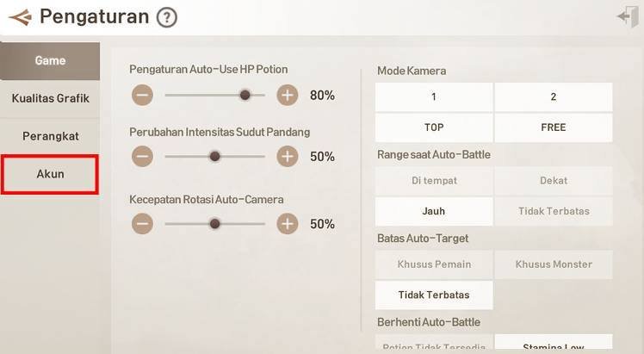Increase Perubahan Intensitas Sudut Pandang with plus
The height and width of the screenshot is (354, 644).
pyautogui.click(x=287, y=157)
